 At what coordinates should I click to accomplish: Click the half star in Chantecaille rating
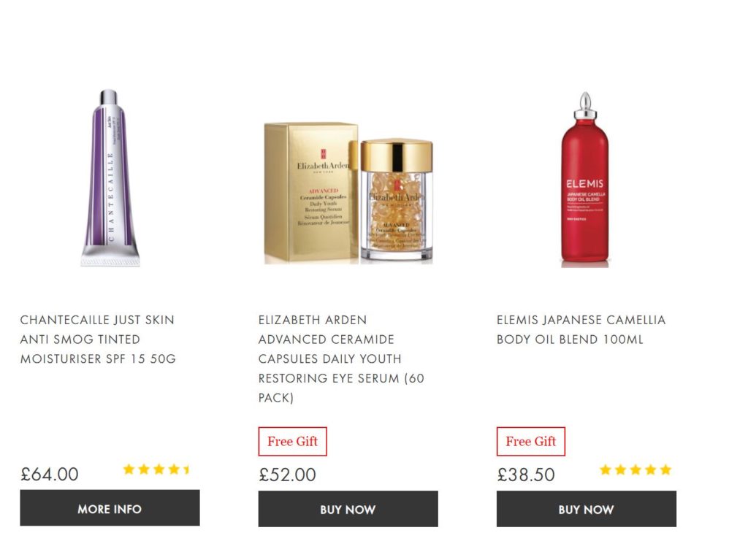[x=187, y=469]
